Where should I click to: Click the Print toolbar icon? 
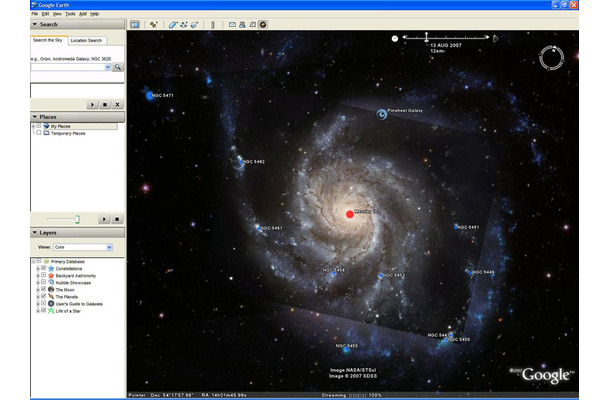[242, 25]
